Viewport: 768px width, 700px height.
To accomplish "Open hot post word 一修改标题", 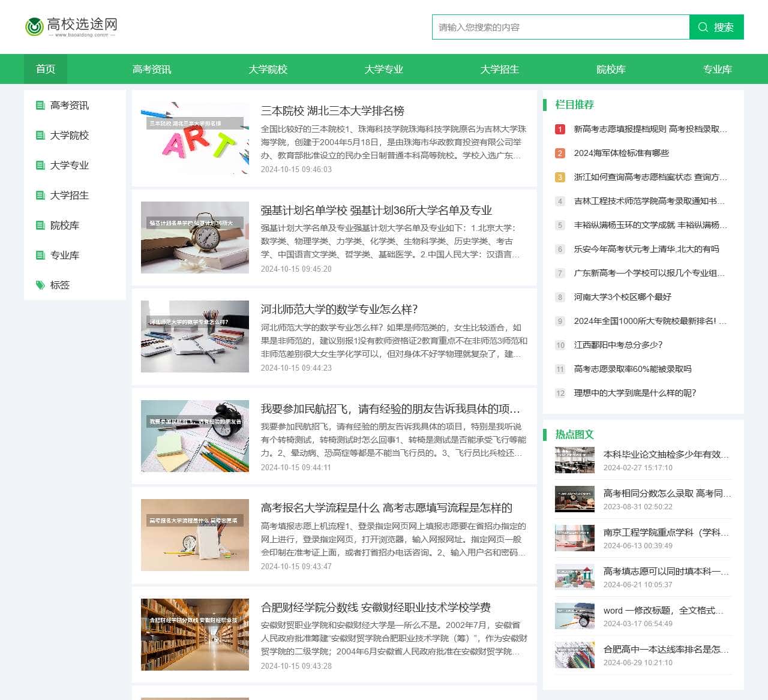I will (663, 611).
